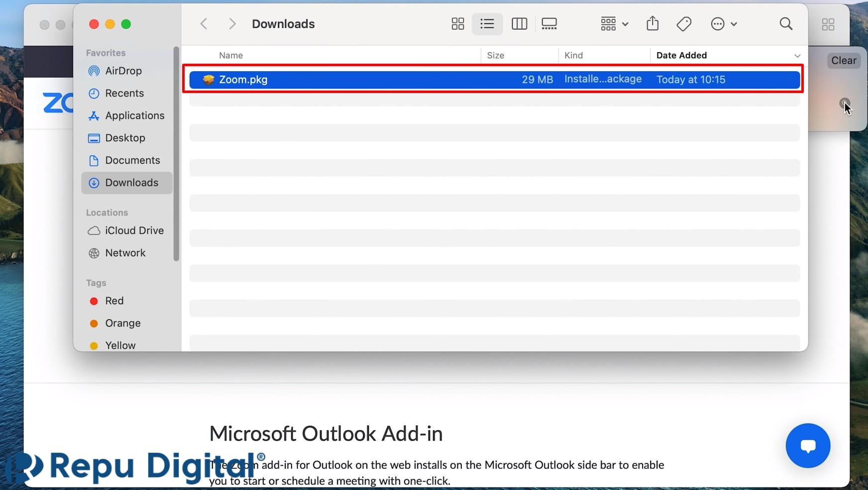The width and height of the screenshot is (868, 490).
Task: Switch to list view
Action: tap(487, 24)
